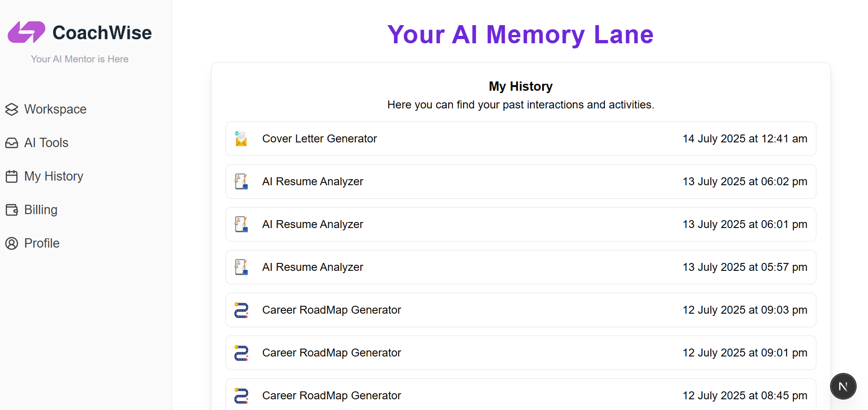This screenshot has height=410, width=868.
Task: Click the My History calendar icon
Action: click(12, 176)
